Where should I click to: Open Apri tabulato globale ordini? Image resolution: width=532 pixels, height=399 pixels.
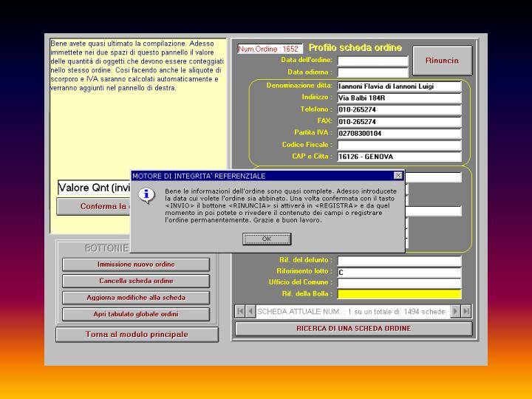136,314
